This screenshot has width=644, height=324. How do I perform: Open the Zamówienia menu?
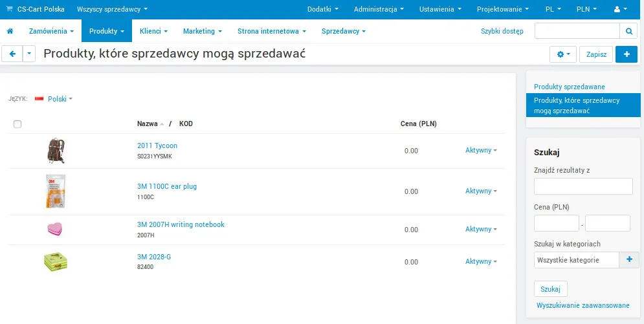51,31
